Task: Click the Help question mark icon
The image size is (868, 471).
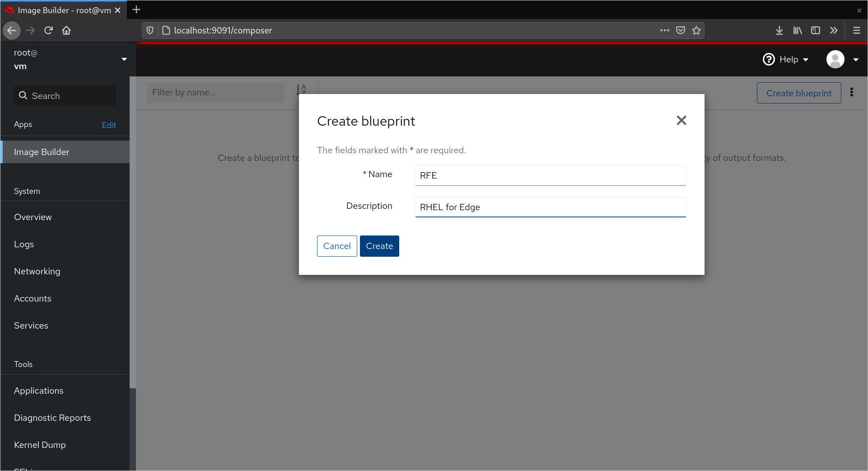Action: click(x=769, y=59)
